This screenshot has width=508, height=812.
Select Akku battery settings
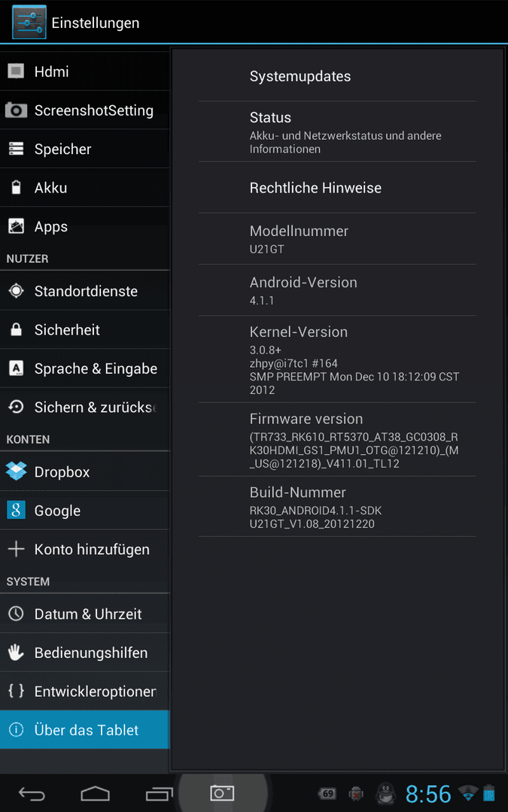click(x=85, y=187)
